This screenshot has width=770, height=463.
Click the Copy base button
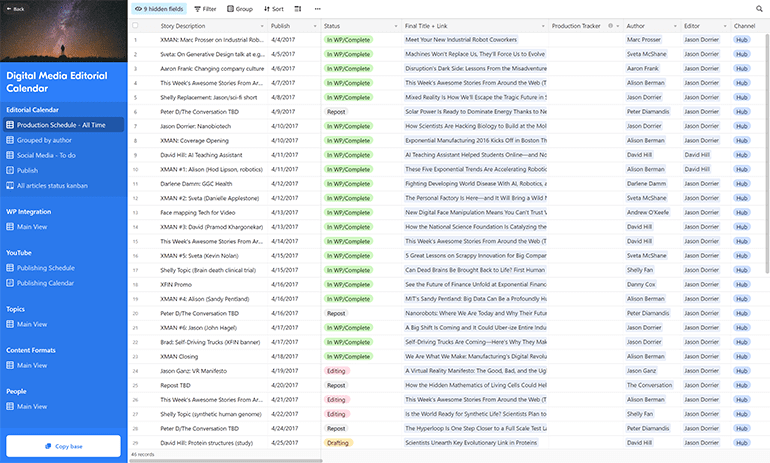coord(64,445)
